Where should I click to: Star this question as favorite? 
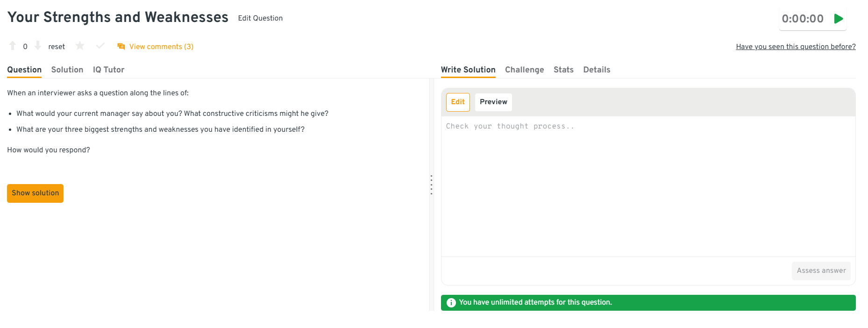[x=80, y=46]
